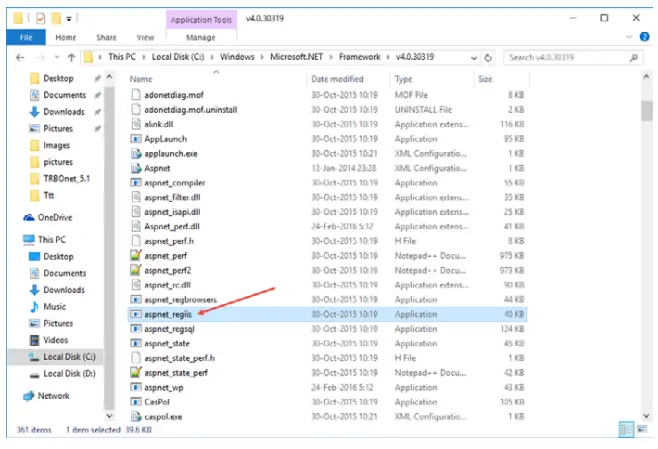
Task: Click Windows in the address breadcrumb
Action: point(237,57)
